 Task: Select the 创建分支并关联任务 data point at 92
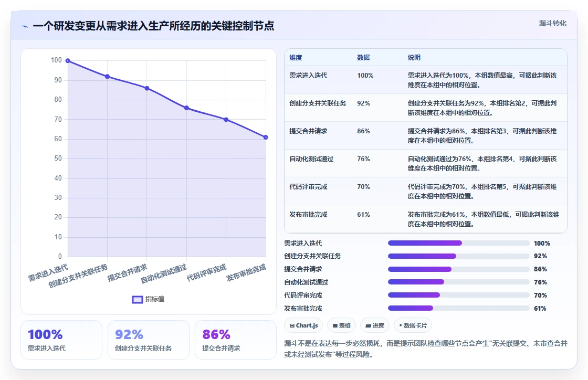coord(107,77)
